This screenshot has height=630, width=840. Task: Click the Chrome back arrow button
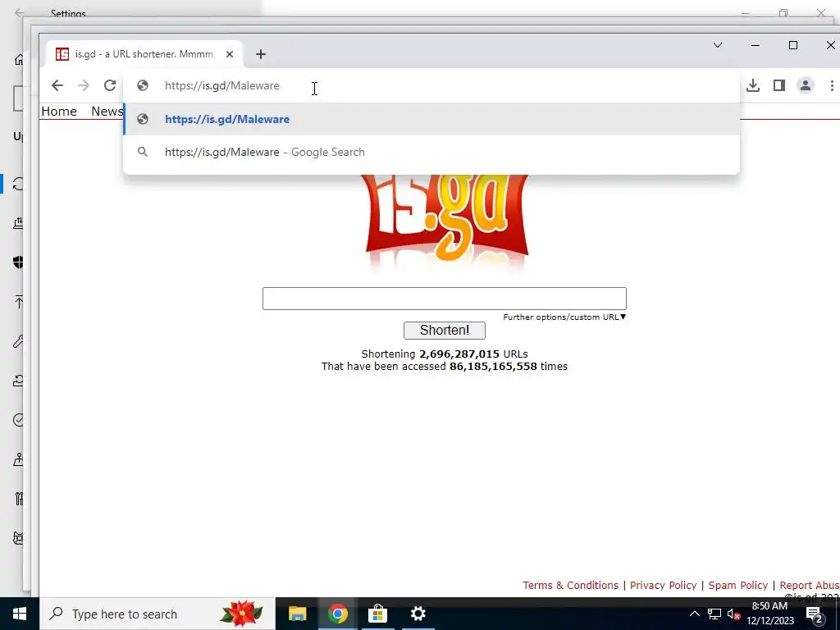point(57,85)
